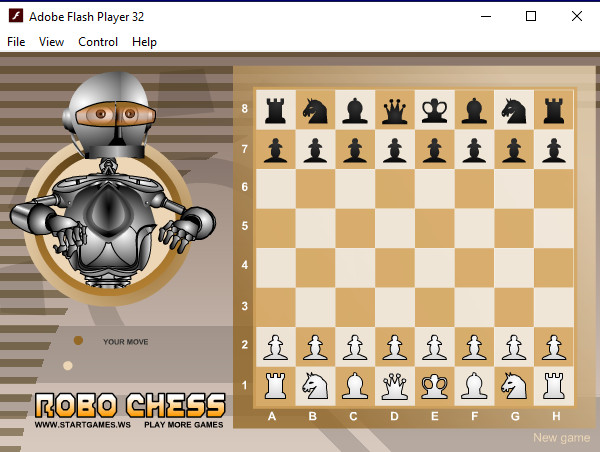Click the empty H5 square
This screenshot has height=452, width=600.
pos(554,228)
